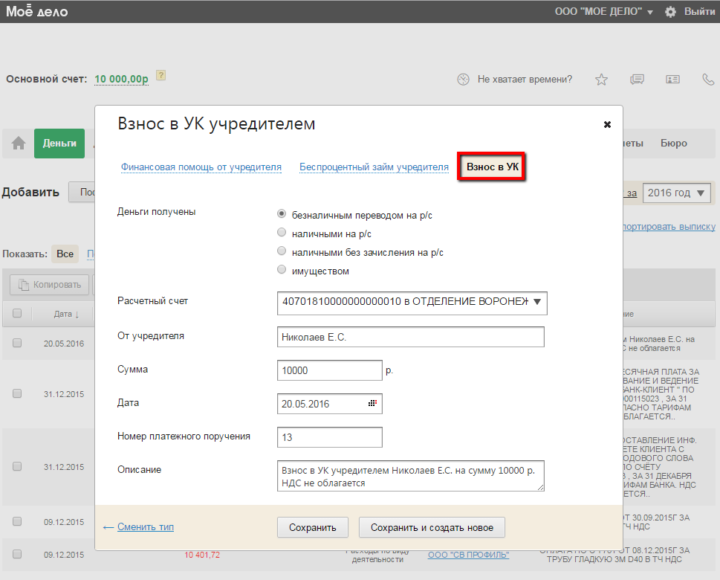Open the contact card icon
The image size is (720, 580).
(x=673, y=79)
